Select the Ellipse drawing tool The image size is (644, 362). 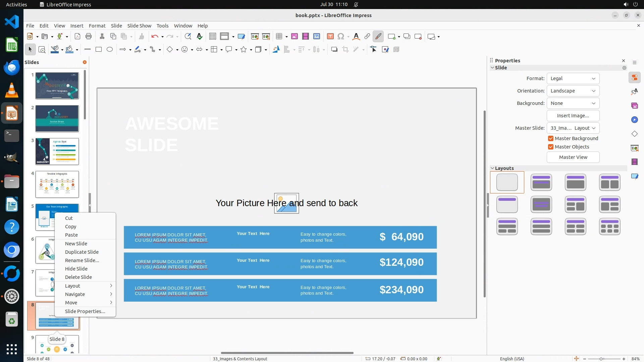tap(110, 50)
